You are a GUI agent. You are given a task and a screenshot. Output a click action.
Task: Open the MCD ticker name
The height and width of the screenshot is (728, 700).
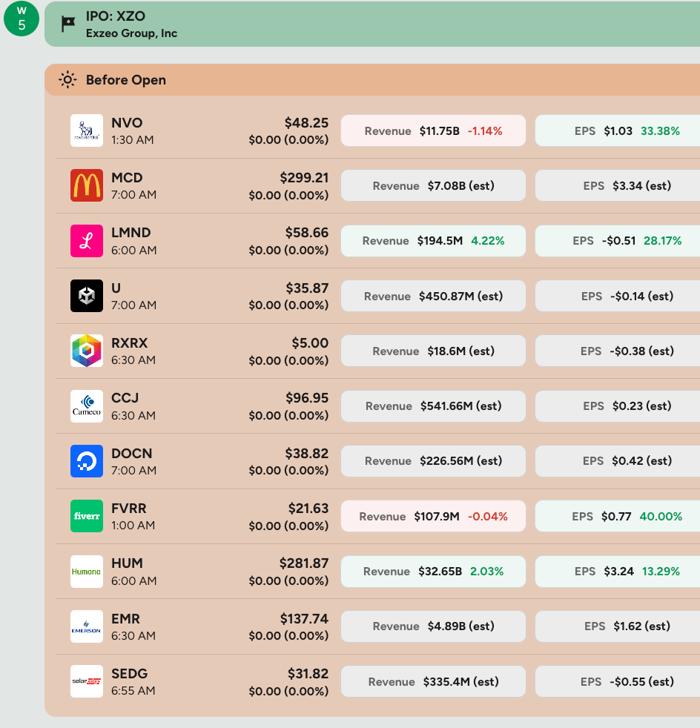127,178
